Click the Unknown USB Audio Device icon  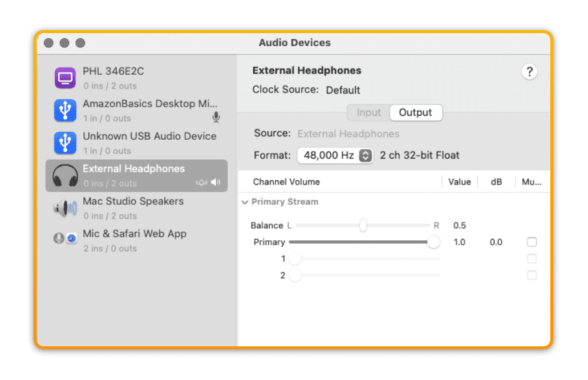(x=65, y=143)
